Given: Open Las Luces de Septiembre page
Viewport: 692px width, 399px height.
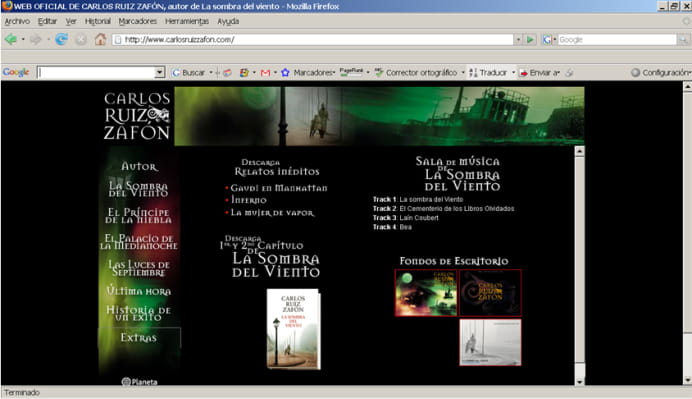Looking at the screenshot, I should coord(139,268).
